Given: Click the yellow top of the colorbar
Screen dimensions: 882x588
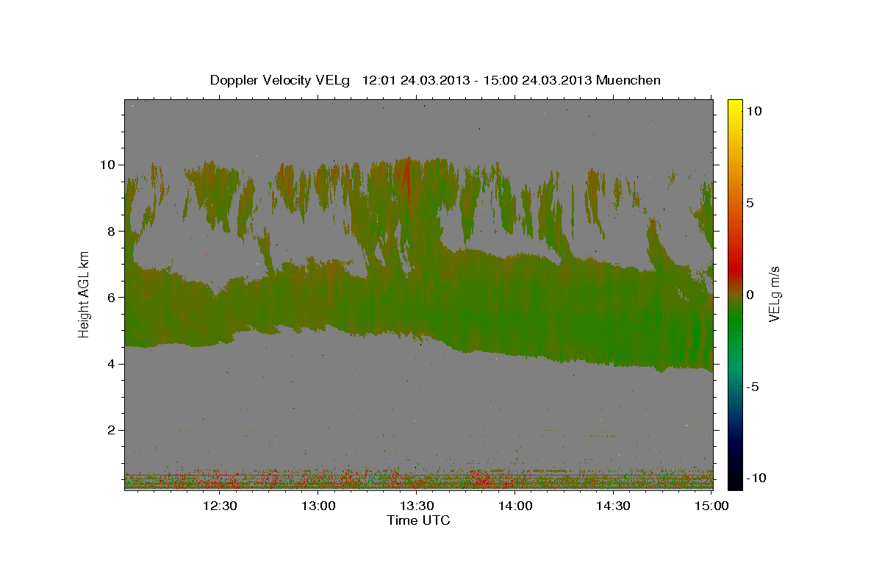Looking at the screenshot, I should pyautogui.click(x=735, y=107).
